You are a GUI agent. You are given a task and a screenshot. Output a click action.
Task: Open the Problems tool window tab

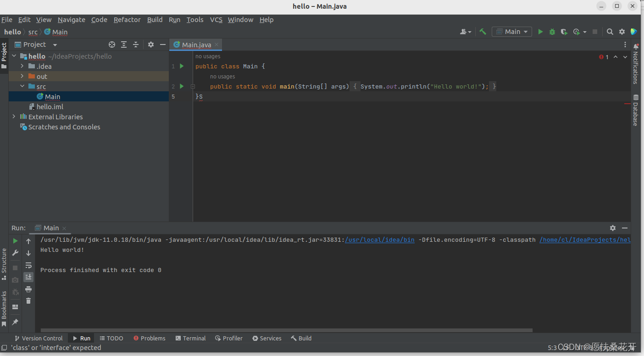(149, 338)
